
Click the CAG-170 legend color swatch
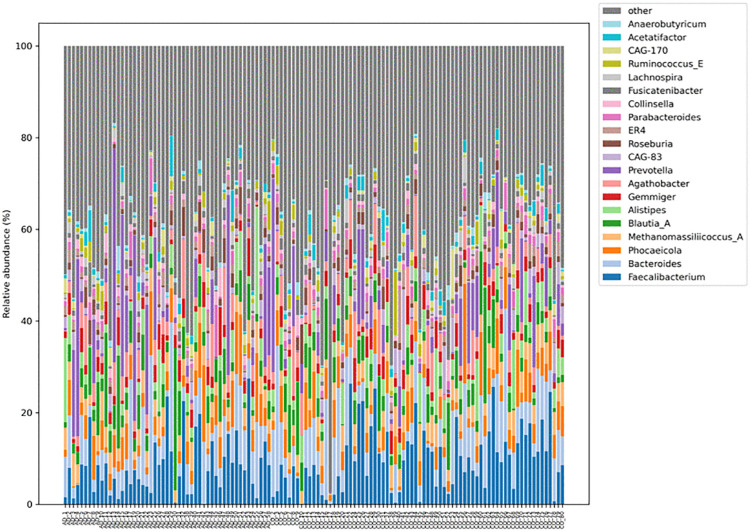(612, 51)
